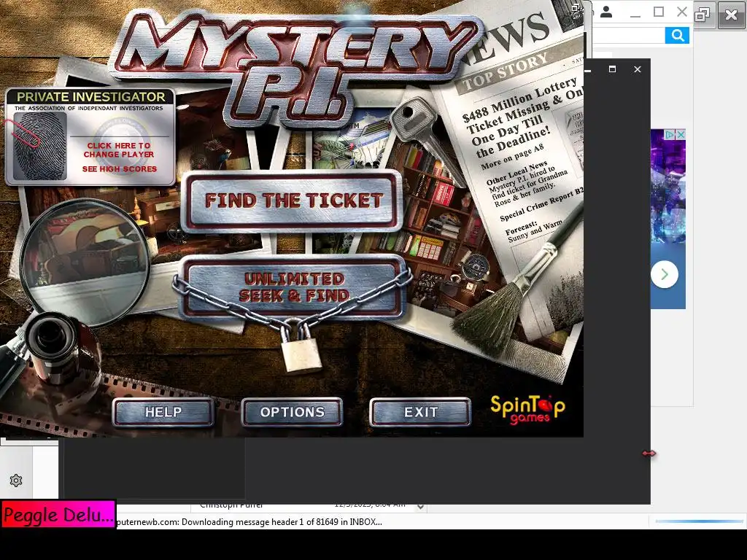Click the fingerprint on the investigator badge
The image size is (747, 560).
click(x=39, y=146)
